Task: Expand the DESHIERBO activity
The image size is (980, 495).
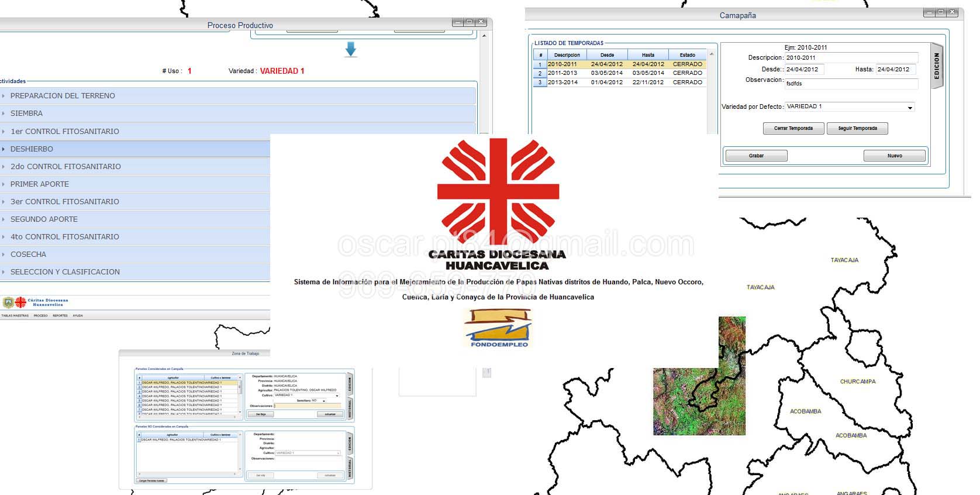Action: point(135,149)
